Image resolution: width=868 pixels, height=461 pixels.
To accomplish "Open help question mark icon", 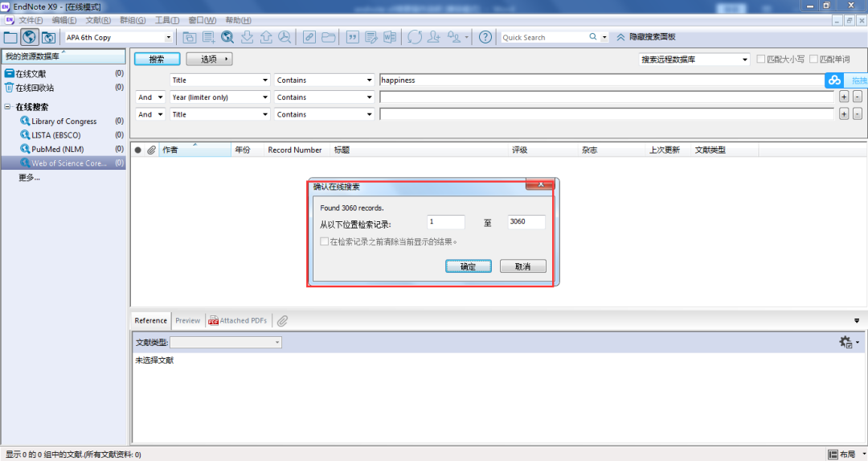I will pos(485,37).
